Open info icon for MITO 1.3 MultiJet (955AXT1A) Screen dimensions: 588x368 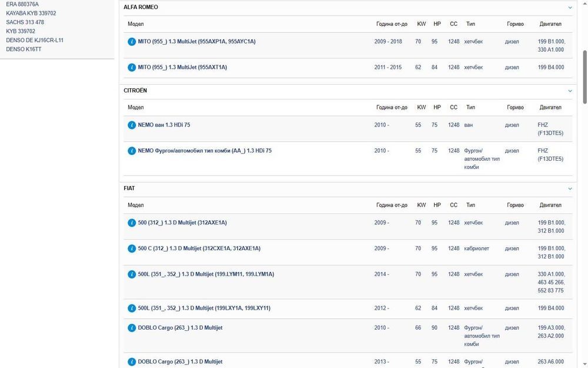(x=132, y=68)
